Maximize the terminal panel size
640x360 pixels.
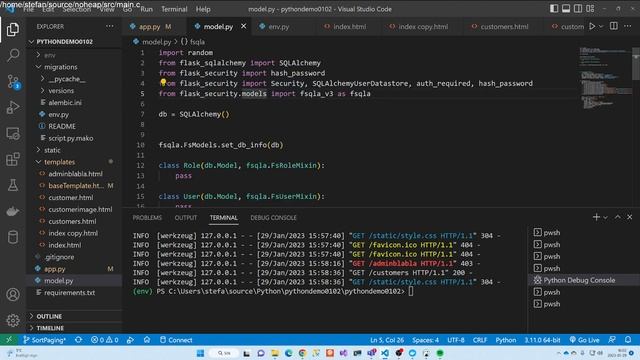coord(618,217)
